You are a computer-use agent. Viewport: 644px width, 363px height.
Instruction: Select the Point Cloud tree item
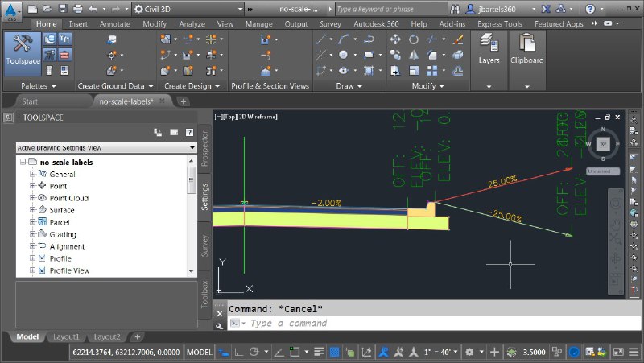(69, 198)
